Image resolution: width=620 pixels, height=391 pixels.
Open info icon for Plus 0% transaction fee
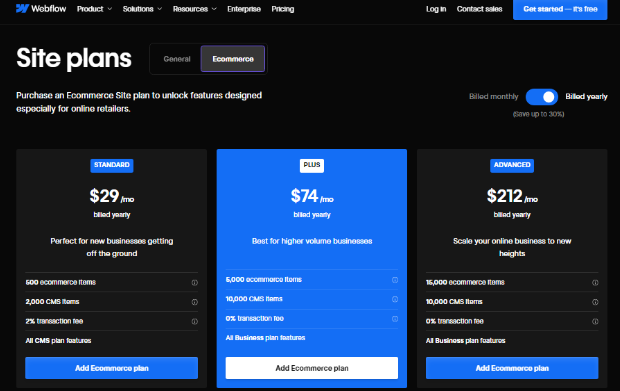(395, 319)
